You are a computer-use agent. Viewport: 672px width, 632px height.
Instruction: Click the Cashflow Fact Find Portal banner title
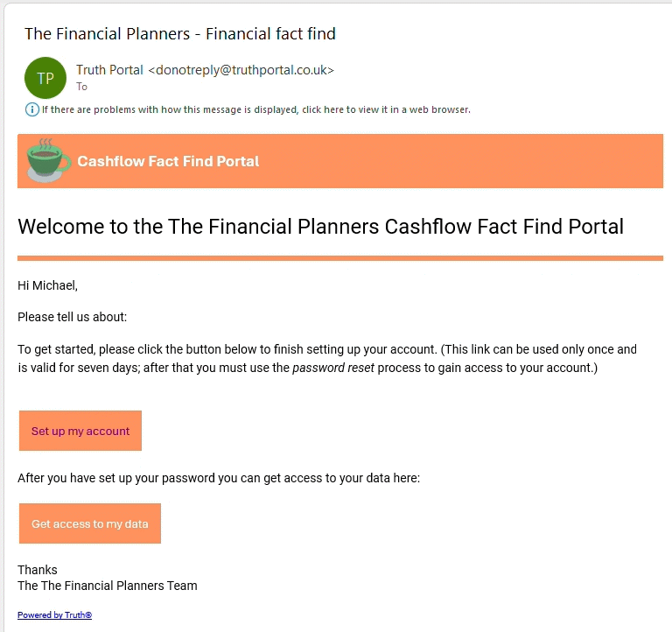168,161
